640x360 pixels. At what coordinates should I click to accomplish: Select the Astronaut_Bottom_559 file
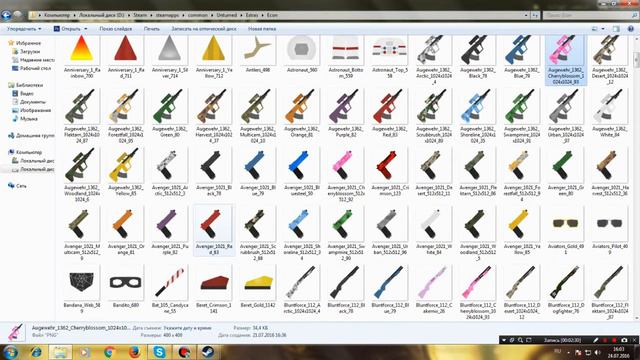(x=346, y=56)
